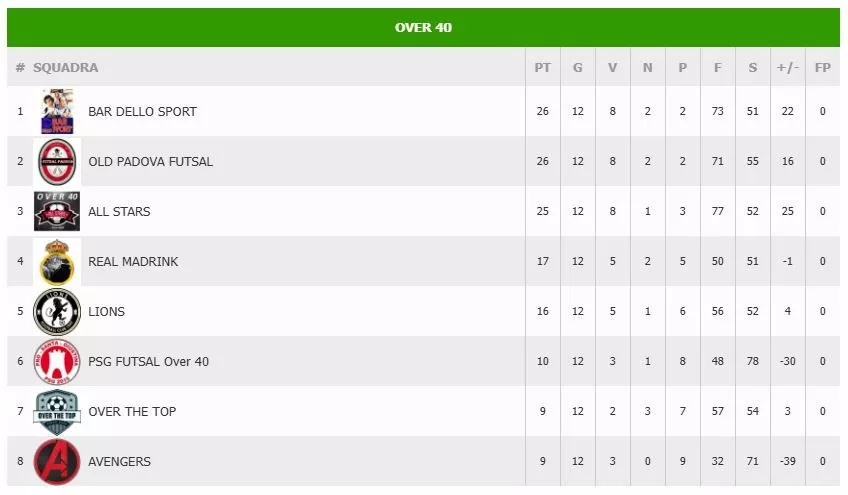Sort by the +/- goal difference header
Viewport: 848px width, 495px height.
[787, 68]
